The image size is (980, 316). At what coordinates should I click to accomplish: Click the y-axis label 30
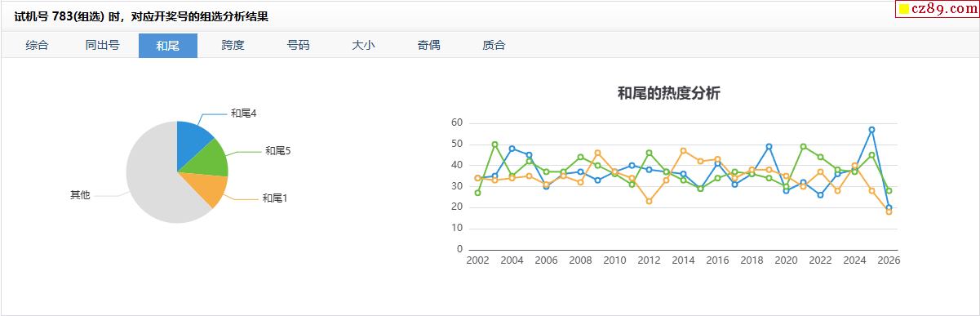(x=457, y=185)
